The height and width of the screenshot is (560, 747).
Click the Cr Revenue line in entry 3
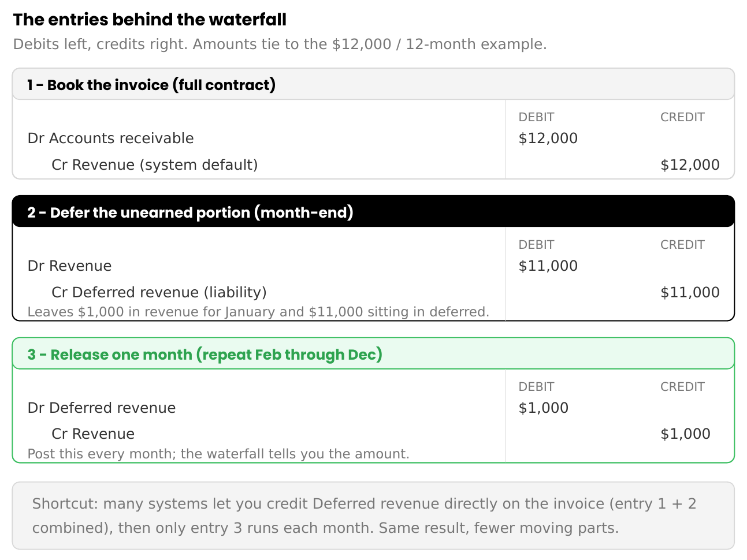click(x=93, y=434)
